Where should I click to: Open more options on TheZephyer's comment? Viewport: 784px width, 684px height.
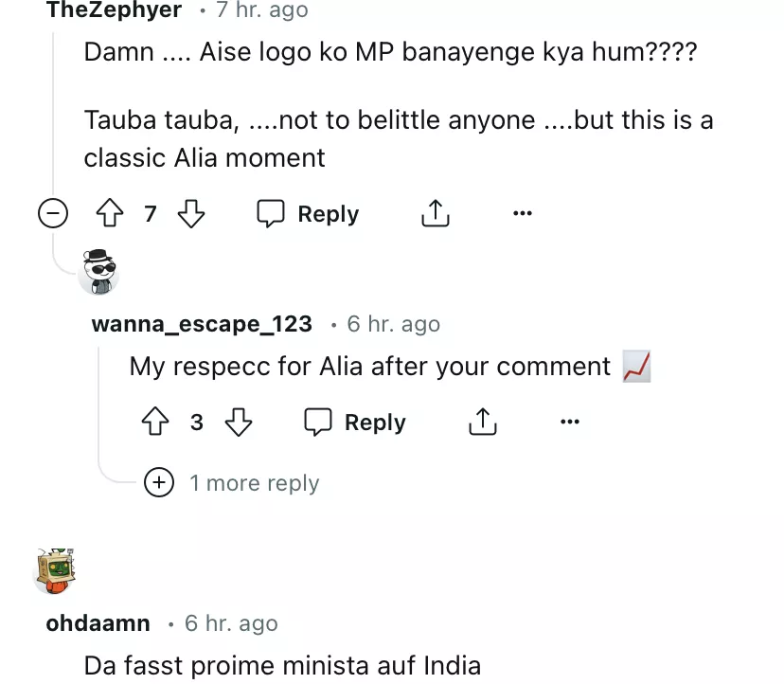coord(522,214)
